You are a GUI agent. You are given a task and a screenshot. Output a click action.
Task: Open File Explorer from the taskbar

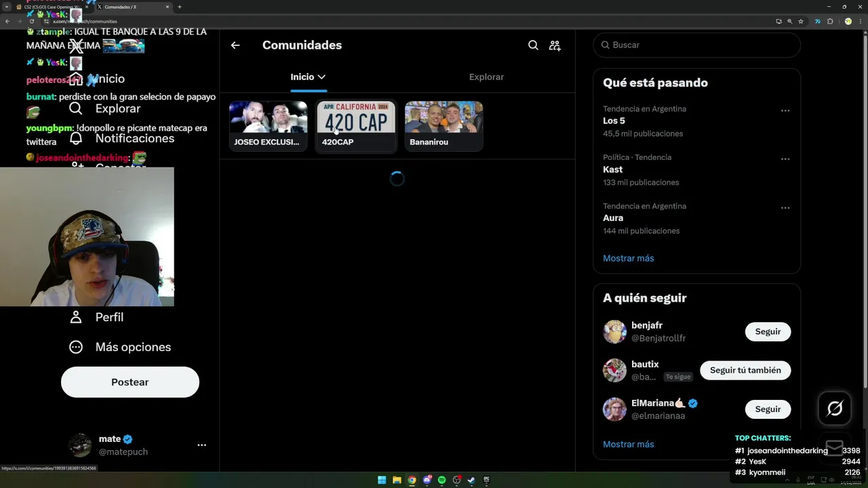pyautogui.click(x=397, y=480)
